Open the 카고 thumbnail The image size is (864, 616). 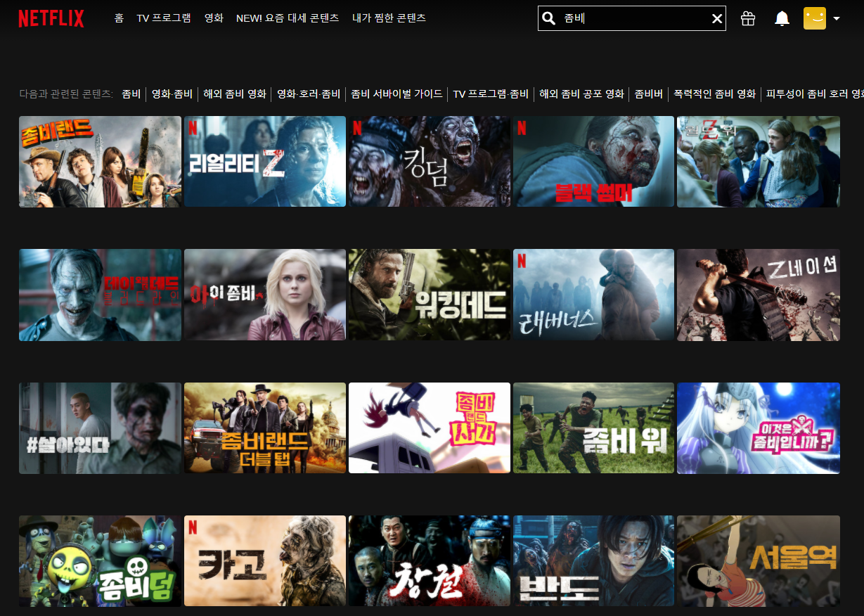265,561
